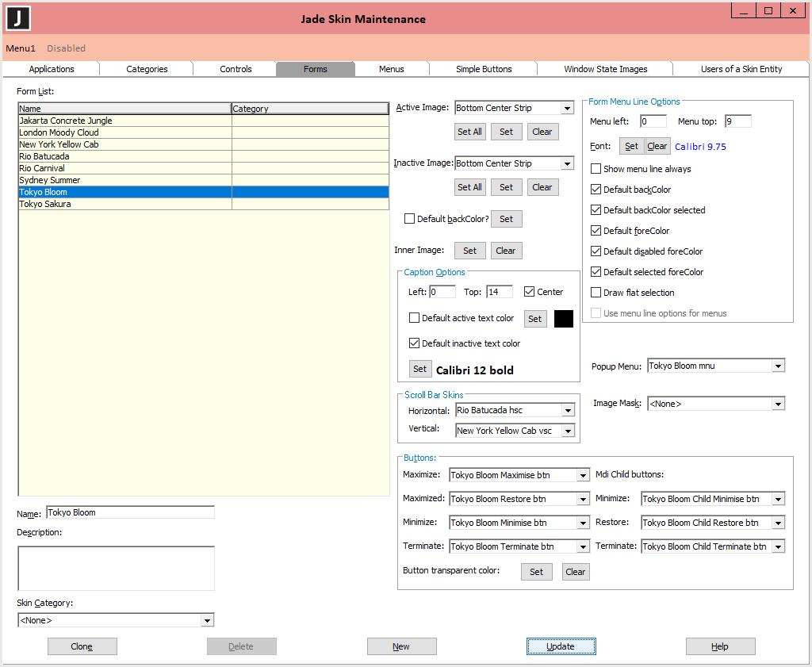The width and height of the screenshot is (812, 667).
Task: Open the Window State Images tab
Action: pos(605,69)
